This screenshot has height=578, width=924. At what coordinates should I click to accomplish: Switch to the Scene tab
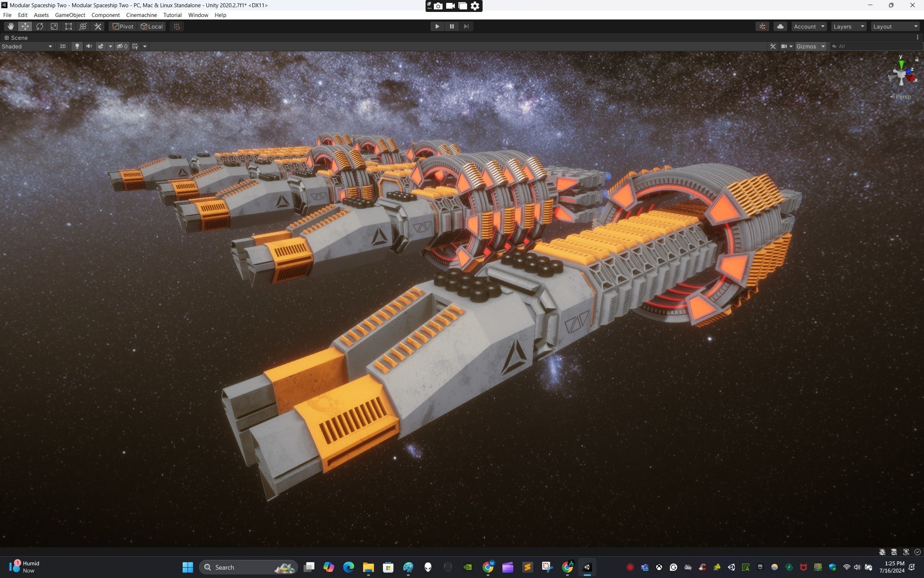pyautogui.click(x=16, y=38)
